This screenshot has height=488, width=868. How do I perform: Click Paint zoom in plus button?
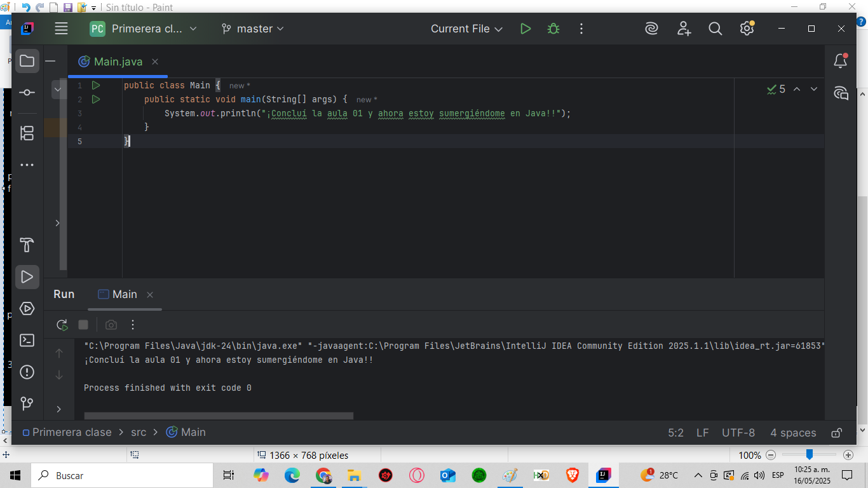[x=848, y=455]
